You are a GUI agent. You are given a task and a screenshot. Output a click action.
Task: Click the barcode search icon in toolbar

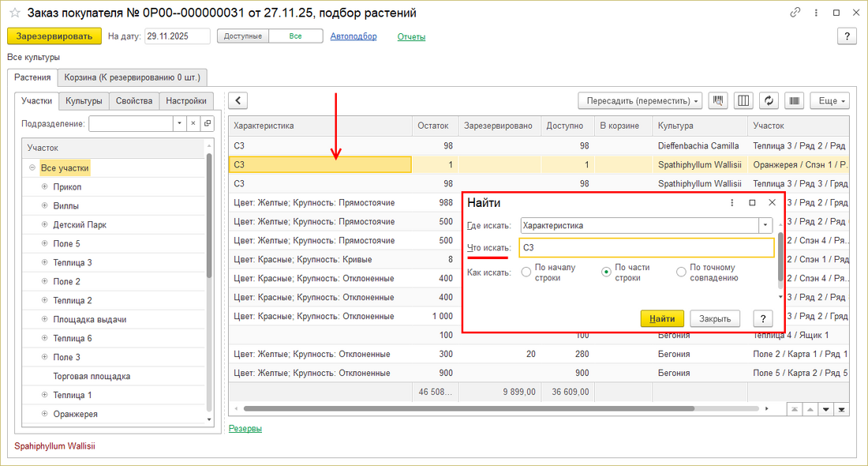coord(718,101)
